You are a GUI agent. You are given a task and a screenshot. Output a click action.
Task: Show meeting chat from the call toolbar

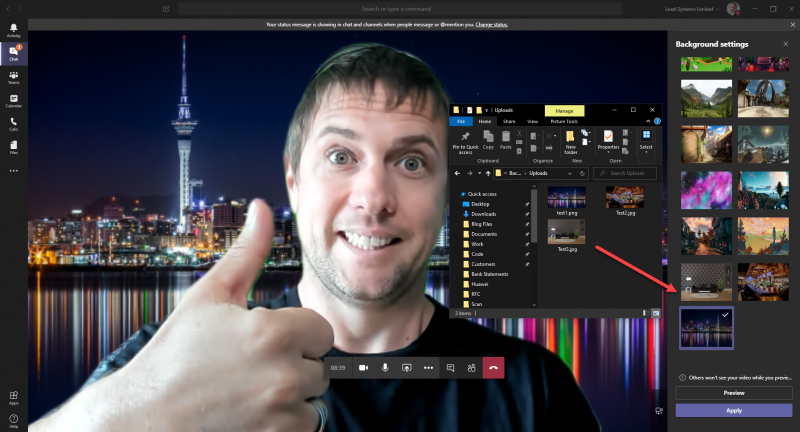(450, 368)
